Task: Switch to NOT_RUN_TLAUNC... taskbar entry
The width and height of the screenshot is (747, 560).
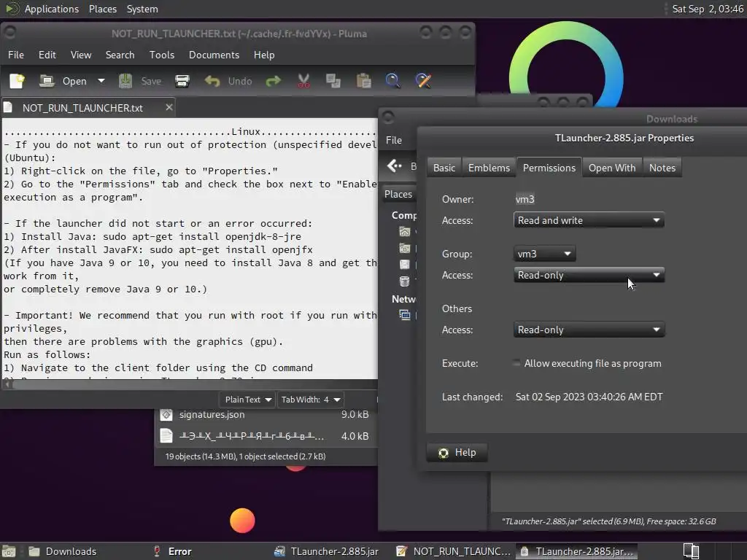Action: [454, 551]
